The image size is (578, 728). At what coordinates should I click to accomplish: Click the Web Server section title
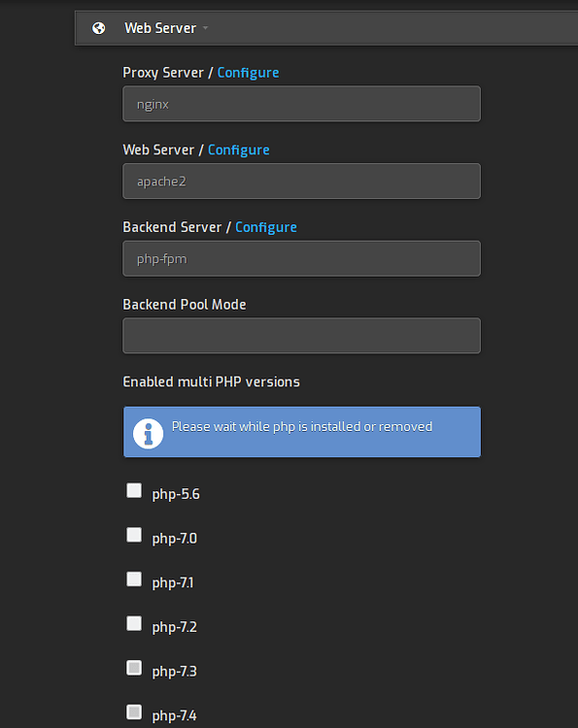(x=160, y=28)
